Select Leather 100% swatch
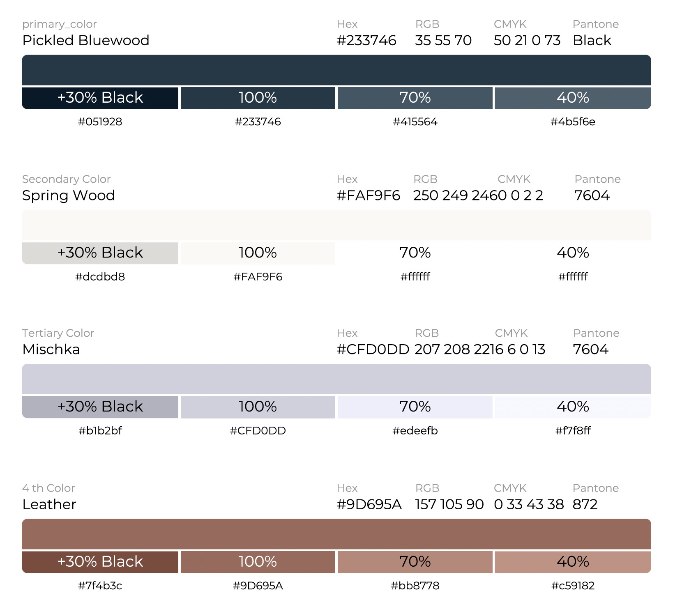 258,562
